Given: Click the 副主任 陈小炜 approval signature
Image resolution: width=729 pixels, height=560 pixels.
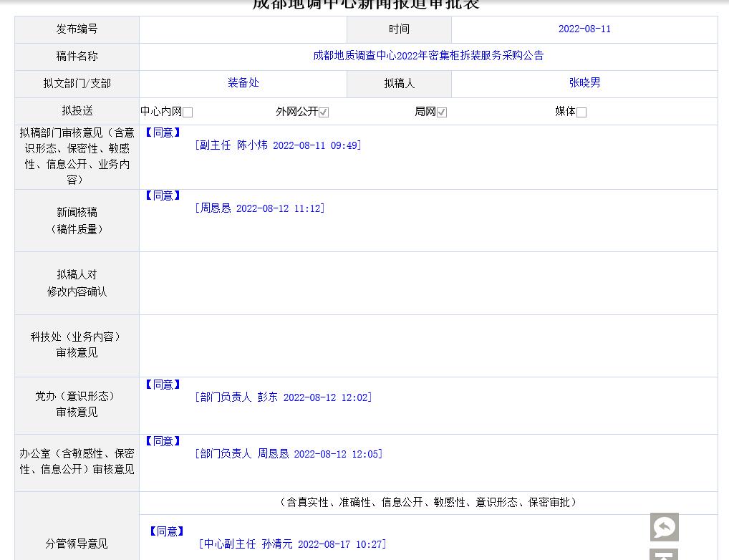Looking at the screenshot, I should point(278,145).
